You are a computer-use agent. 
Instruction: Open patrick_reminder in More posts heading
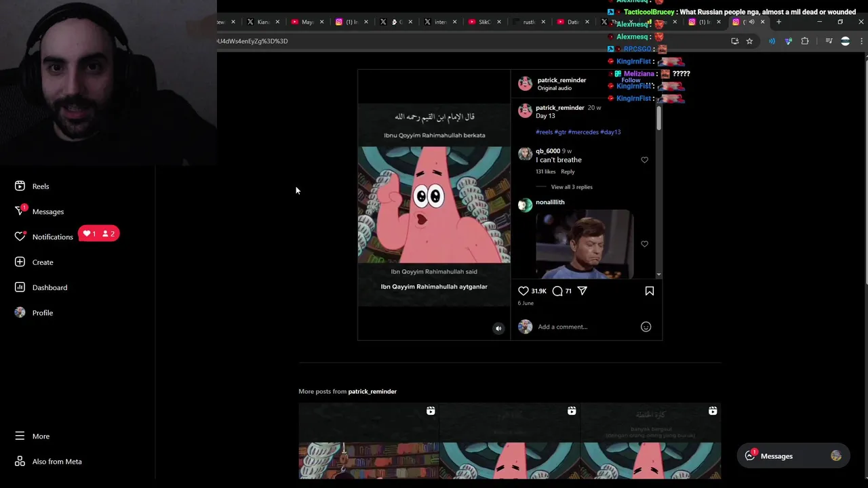point(372,391)
